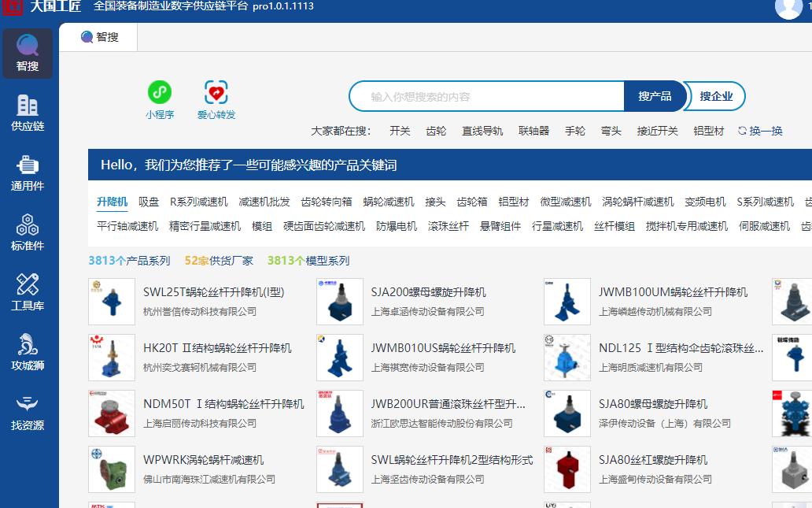Open the 通用件 sidebar section

pyautogui.click(x=28, y=173)
